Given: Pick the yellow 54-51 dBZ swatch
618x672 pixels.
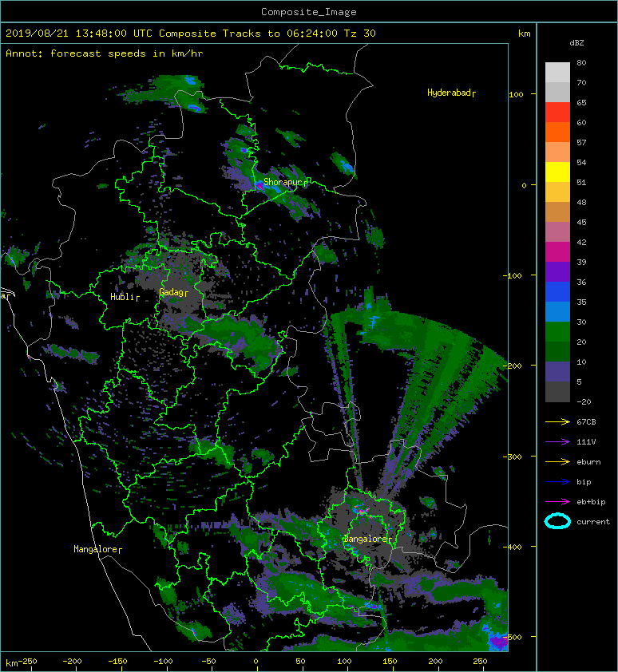Looking at the screenshot, I should pos(557,172).
